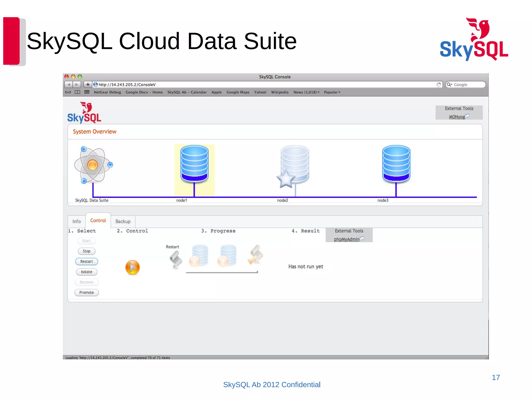This screenshot has width=532, height=399.
Task: Click the System Overview heading
Action: 95,132
